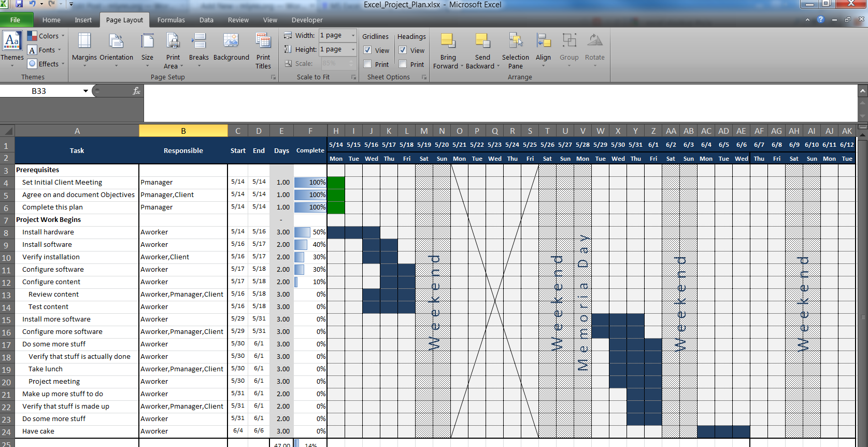Viewport: 868px width, 447px height.
Task: Click the 100% progress bar for Complete this plan
Action: 310,207
